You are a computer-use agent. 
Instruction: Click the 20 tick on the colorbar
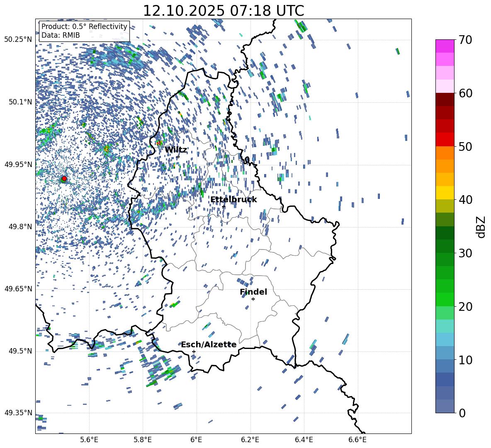(x=466, y=307)
